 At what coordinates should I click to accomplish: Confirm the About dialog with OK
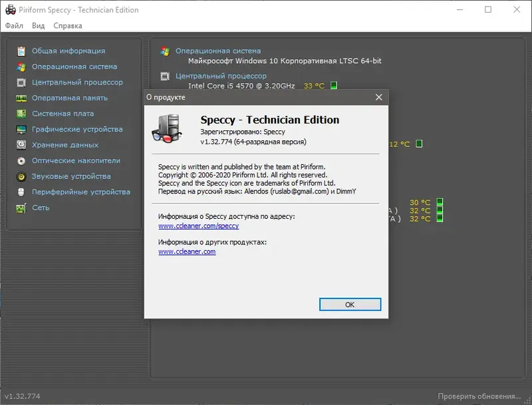[350, 305]
